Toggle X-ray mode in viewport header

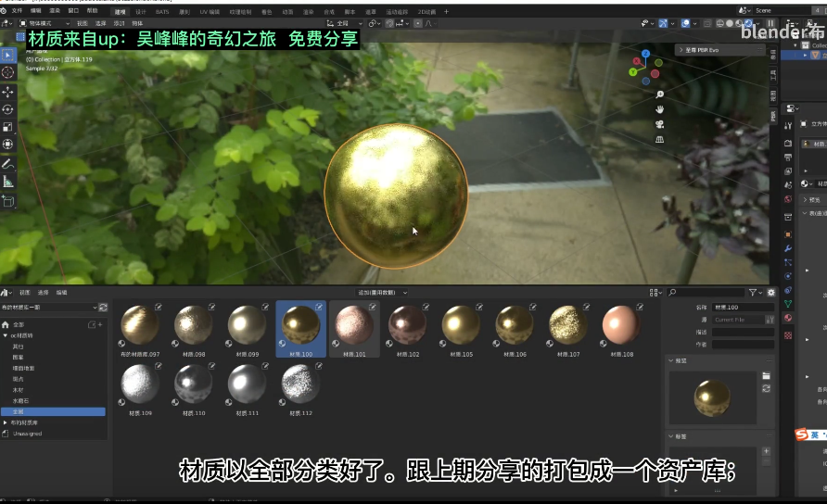tap(707, 23)
